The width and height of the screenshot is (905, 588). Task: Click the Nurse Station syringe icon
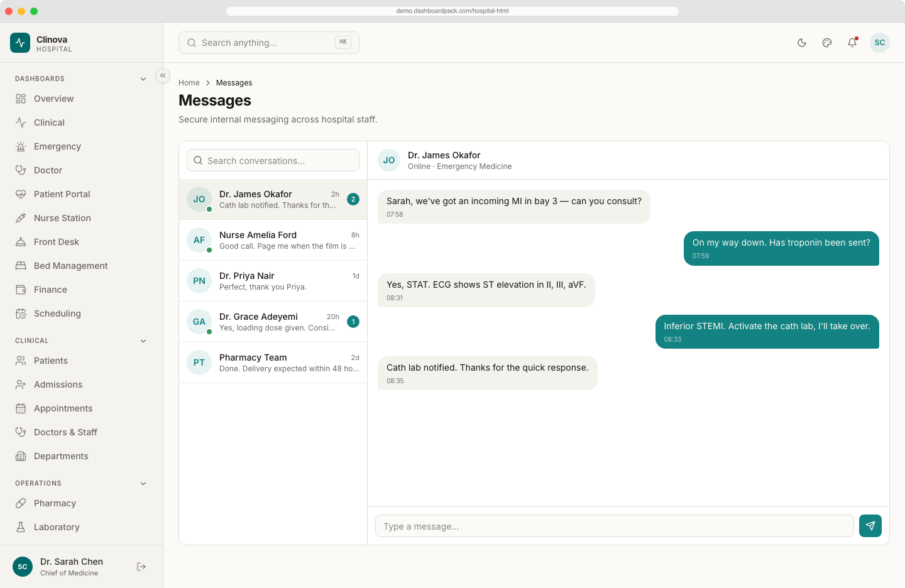pos(21,218)
